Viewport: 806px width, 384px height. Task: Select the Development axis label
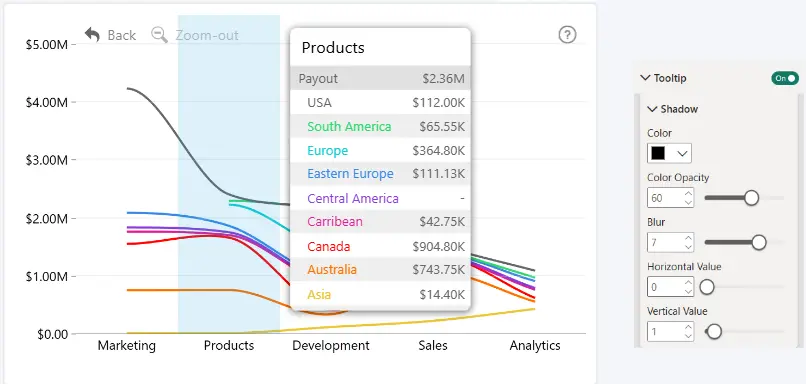331,345
